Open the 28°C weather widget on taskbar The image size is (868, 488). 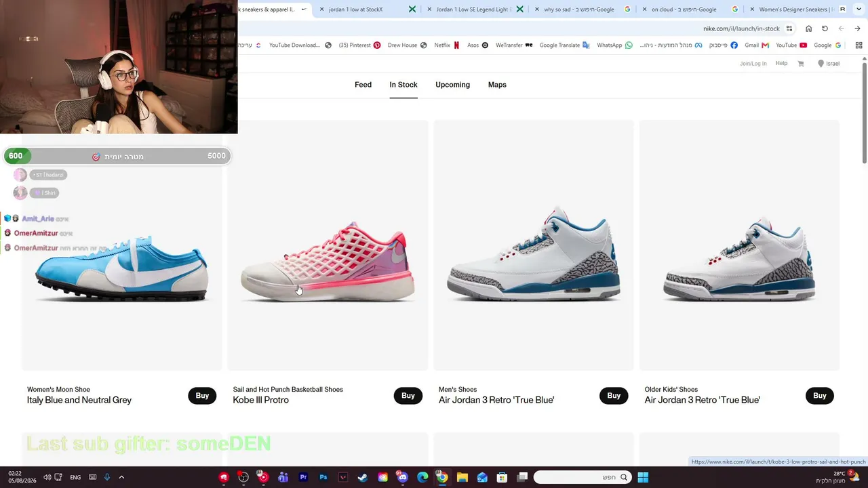(x=839, y=477)
